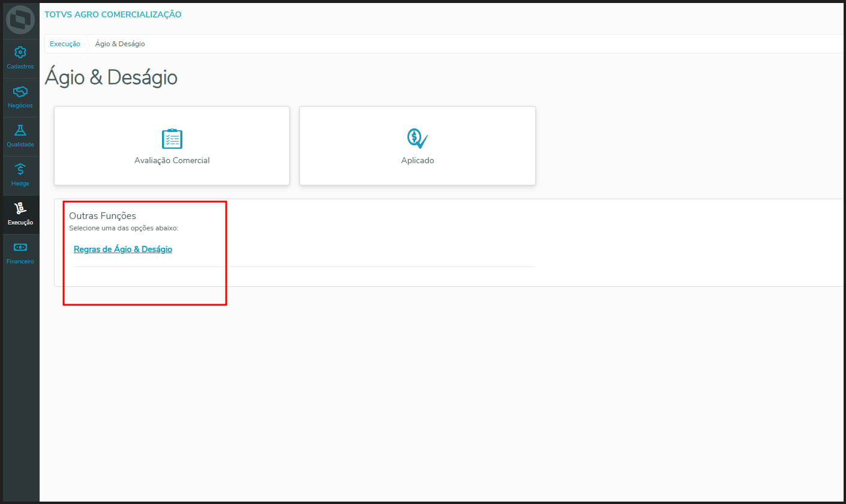The height and width of the screenshot is (504, 846).
Task: Select the Qualidade menu label
Action: (x=20, y=145)
